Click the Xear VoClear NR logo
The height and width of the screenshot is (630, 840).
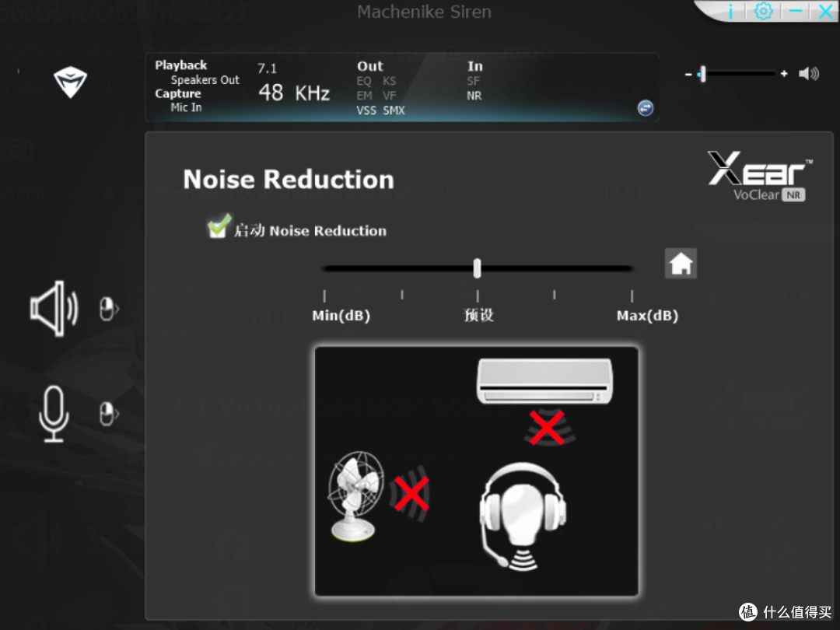coord(760,177)
